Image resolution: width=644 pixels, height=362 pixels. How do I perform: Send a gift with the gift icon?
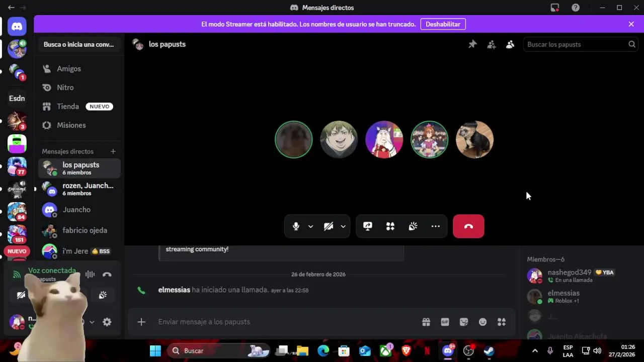tap(426, 322)
